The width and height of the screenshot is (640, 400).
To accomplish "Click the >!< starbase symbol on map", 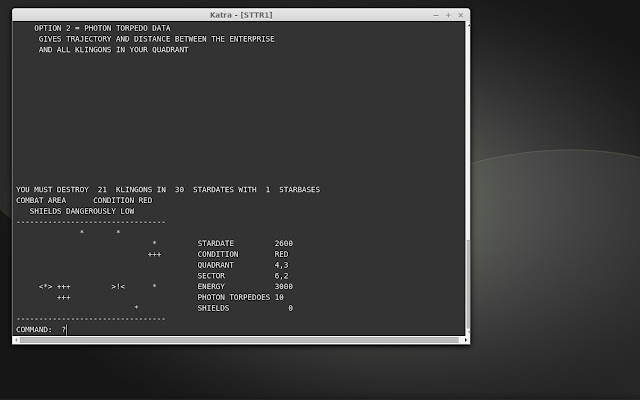I will click(x=118, y=287).
